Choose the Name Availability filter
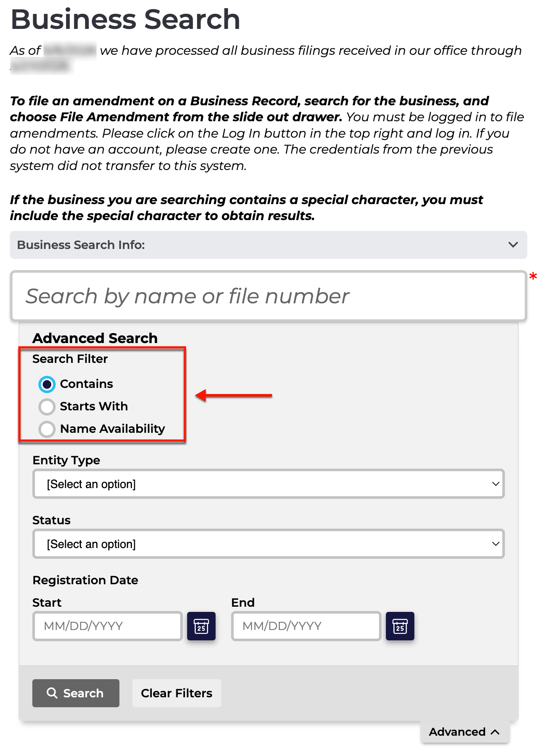Screen dimensions: 545x756 pyautogui.click(x=47, y=429)
